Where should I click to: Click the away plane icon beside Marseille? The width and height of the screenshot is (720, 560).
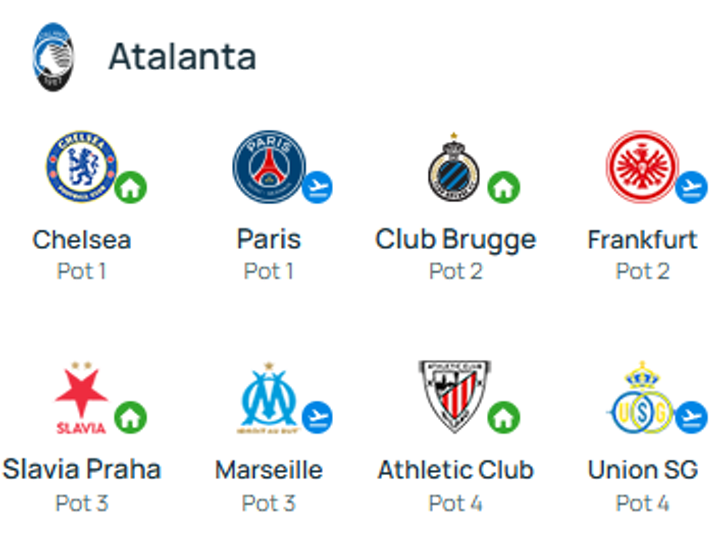317,418
